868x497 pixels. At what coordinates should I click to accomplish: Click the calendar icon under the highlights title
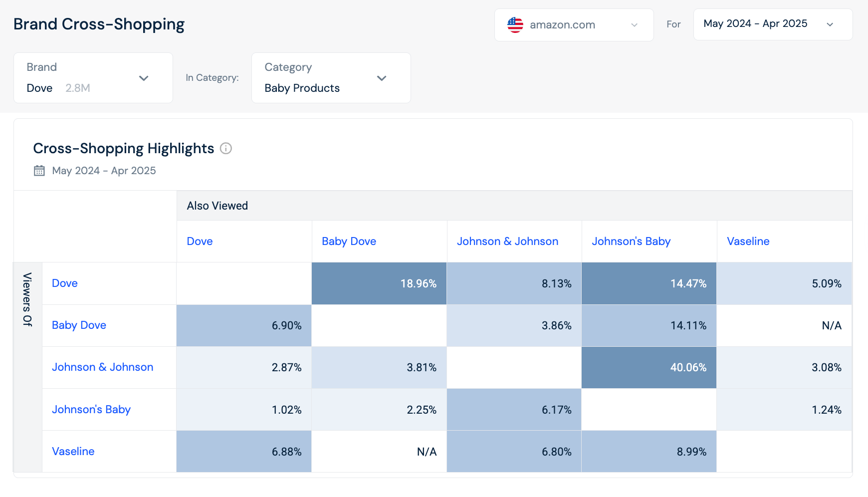click(39, 171)
